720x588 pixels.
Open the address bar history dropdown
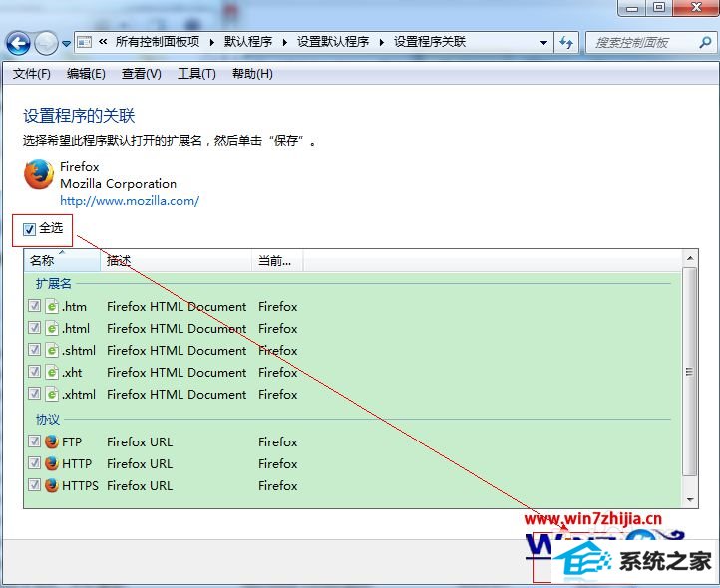click(543, 43)
